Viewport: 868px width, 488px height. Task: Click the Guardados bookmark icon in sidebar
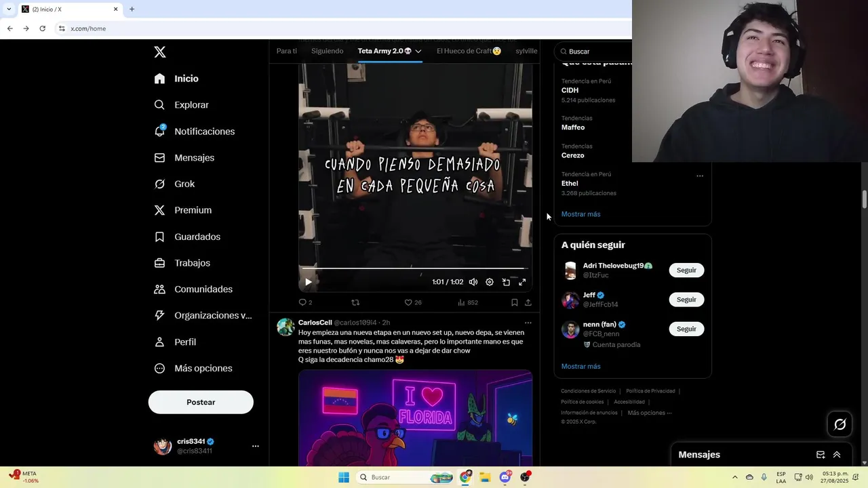(159, 237)
